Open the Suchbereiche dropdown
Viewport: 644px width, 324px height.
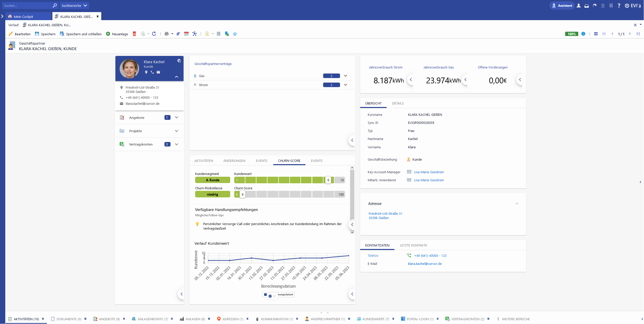(74, 6)
